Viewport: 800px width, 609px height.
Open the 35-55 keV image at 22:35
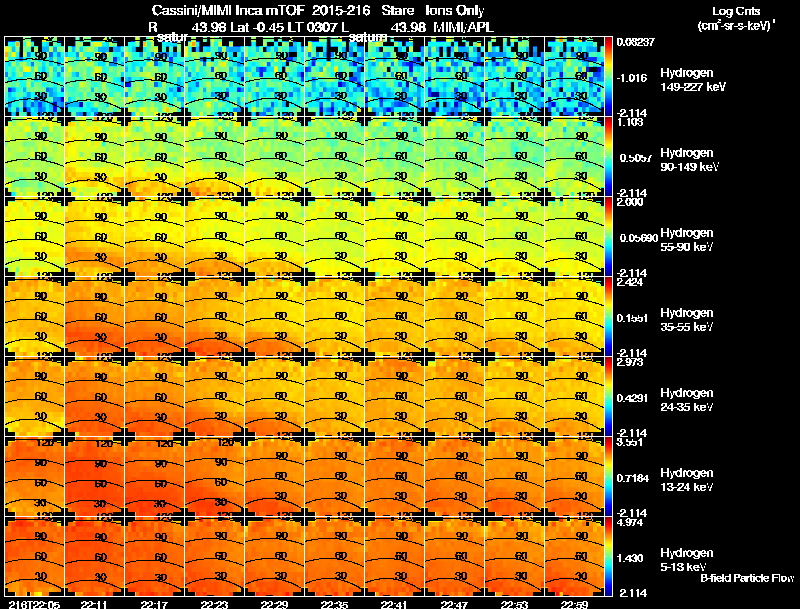point(334,317)
